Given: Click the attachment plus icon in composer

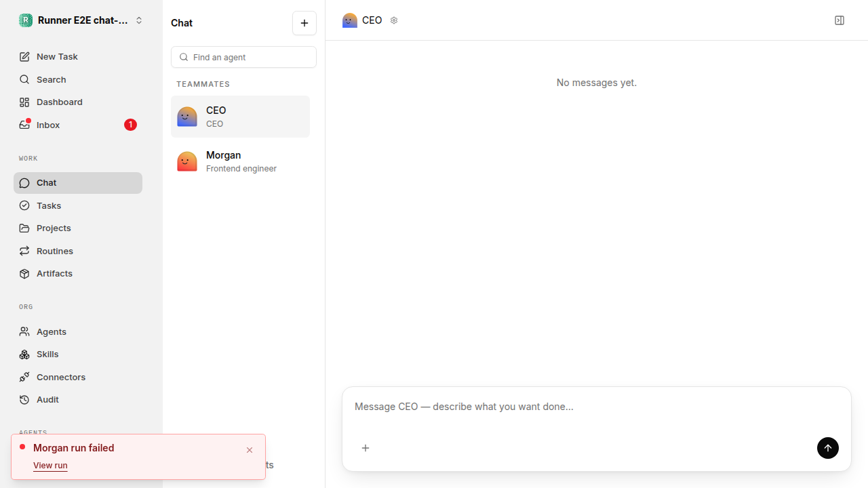Looking at the screenshot, I should pyautogui.click(x=366, y=448).
